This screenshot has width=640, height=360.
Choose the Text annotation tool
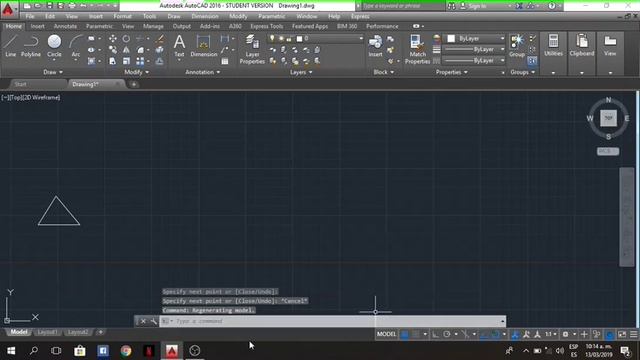click(179, 46)
